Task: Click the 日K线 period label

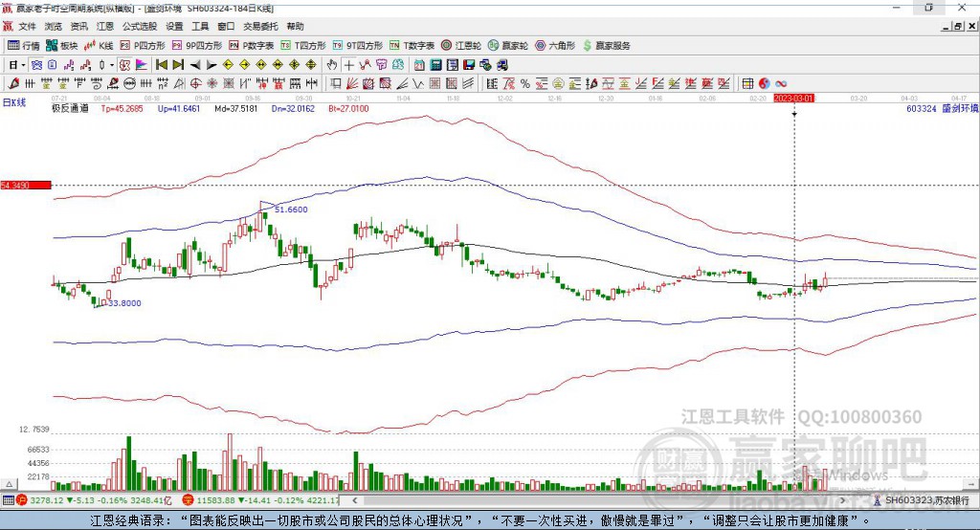Action: point(14,103)
